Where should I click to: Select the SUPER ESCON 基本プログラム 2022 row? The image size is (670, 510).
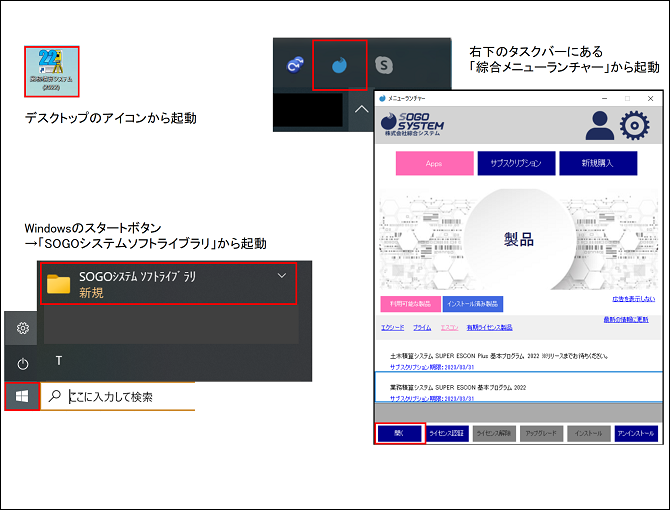pyautogui.click(x=519, y=387)
